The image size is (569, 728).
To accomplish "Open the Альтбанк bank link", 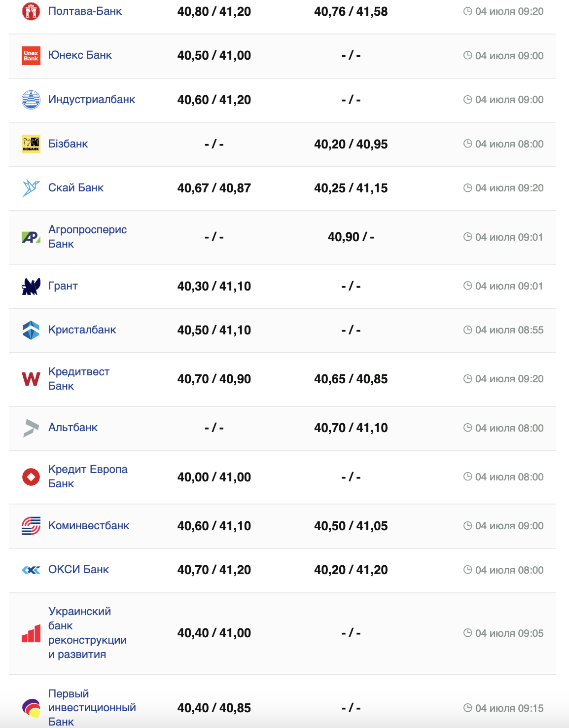I will [73, 428].
